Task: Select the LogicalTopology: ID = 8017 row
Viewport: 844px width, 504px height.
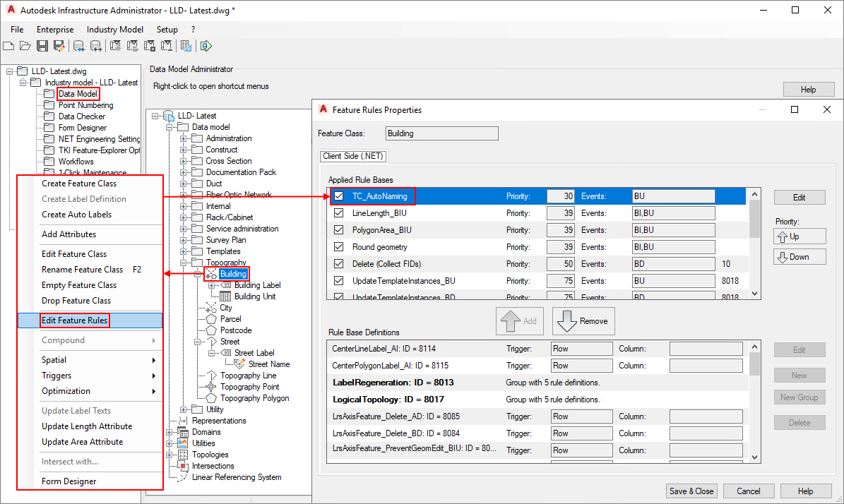Action: click(537, 400)
